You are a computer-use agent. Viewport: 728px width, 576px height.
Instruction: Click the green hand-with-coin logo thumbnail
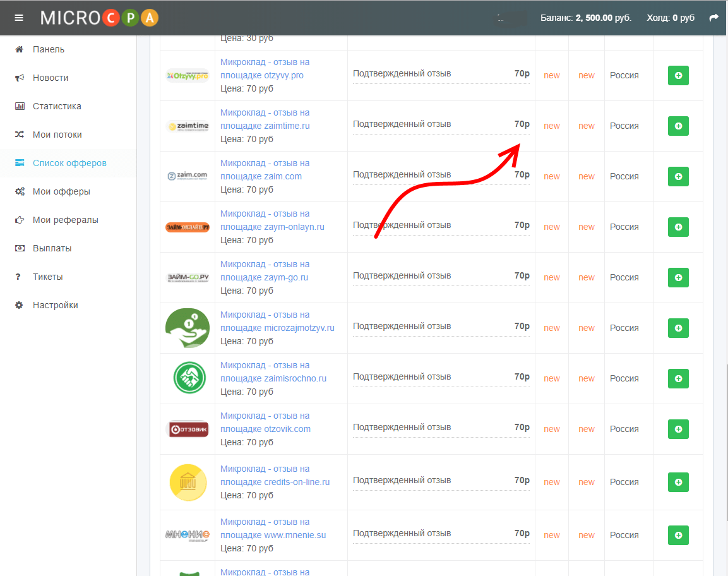pos(188,328)
